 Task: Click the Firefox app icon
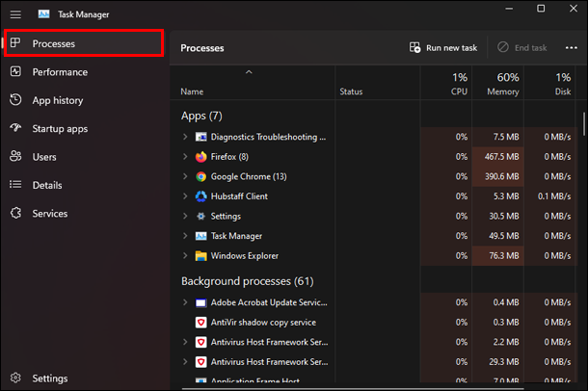click(x=200, y=157)
